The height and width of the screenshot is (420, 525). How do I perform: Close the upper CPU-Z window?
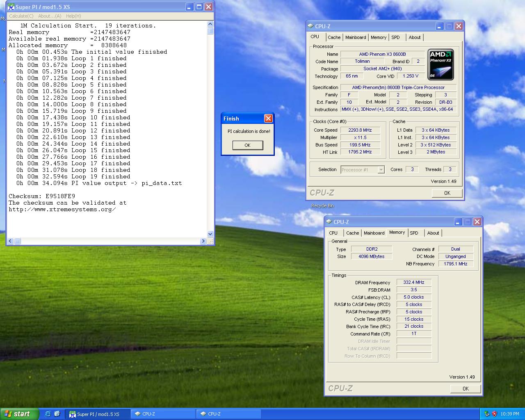[x=459, y=26]
